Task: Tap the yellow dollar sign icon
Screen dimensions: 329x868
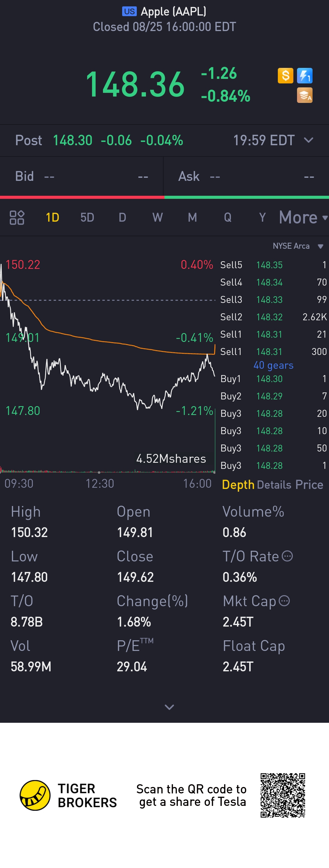Action: pos(285,76)
